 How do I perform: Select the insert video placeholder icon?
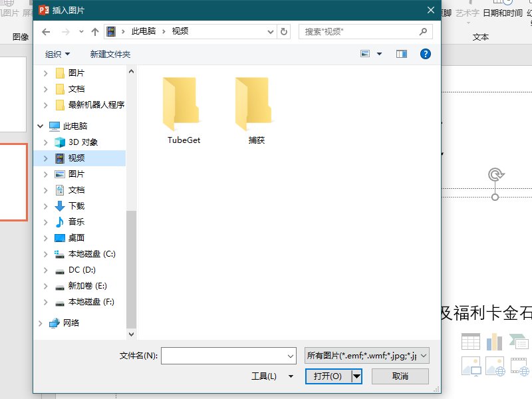[x=519, y=366]
